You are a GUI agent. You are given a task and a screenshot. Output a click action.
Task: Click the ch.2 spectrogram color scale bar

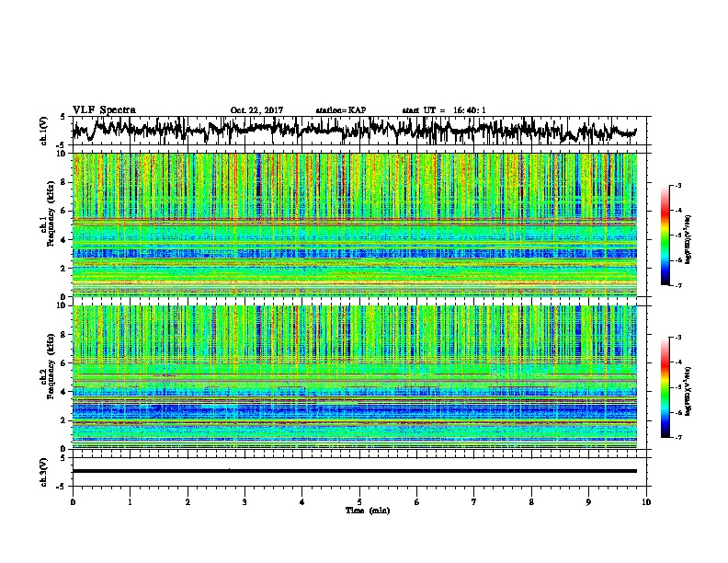[x=665, y=387]
